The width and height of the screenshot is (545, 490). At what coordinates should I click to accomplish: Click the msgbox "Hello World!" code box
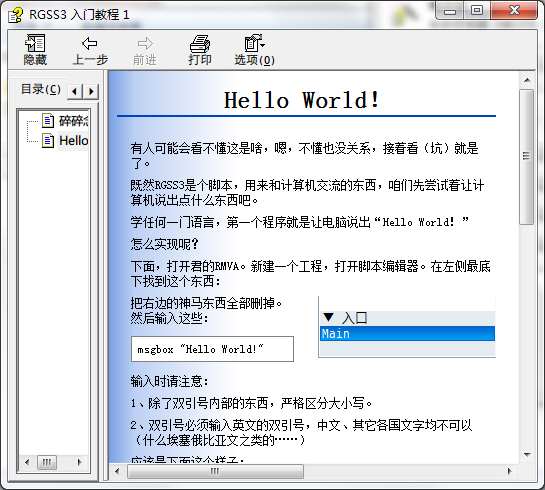(212, 349)
